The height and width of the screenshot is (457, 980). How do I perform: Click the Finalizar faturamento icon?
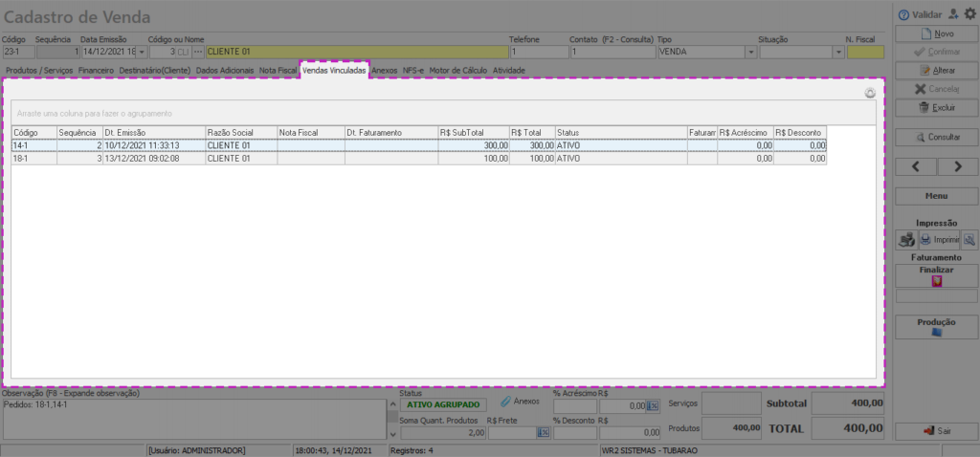click(x=937, y=282)
